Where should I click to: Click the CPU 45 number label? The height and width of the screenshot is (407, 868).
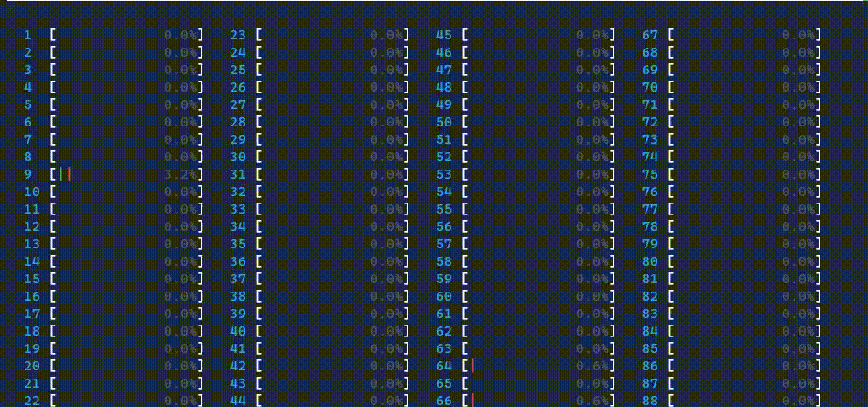[x=444, y=35]
